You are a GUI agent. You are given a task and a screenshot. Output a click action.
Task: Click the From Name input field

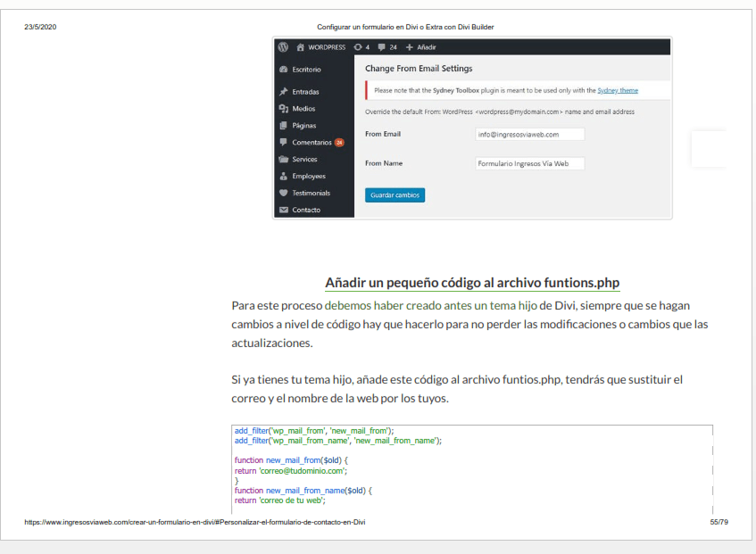pos(530,163)
